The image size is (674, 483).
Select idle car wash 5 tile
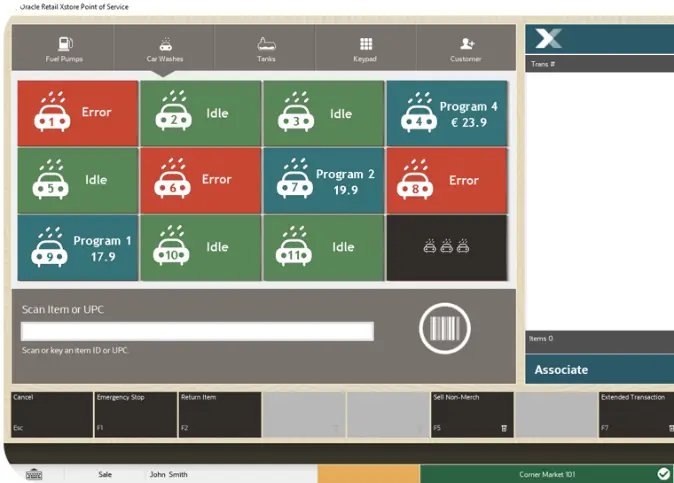click(77, 181)
